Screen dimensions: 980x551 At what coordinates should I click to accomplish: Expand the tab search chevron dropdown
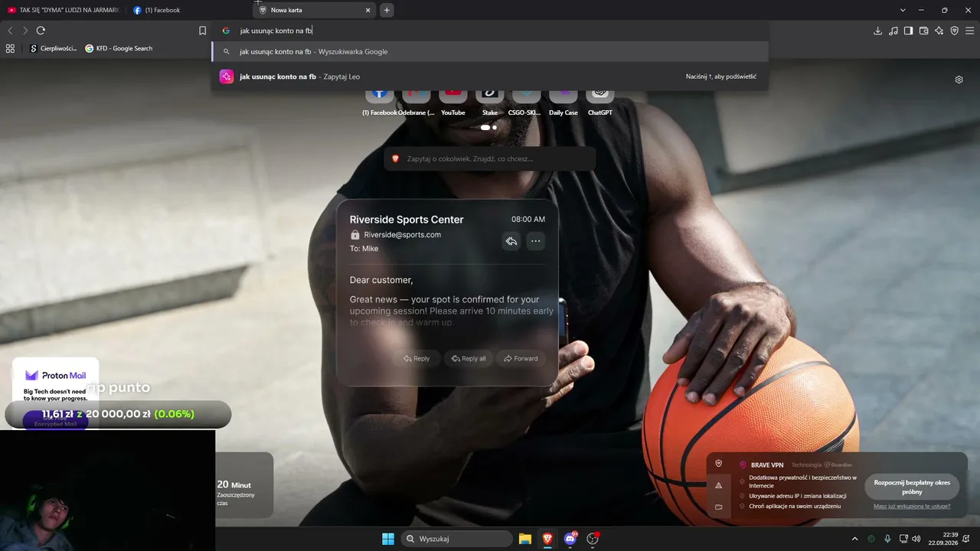click(x=903, y=10)
